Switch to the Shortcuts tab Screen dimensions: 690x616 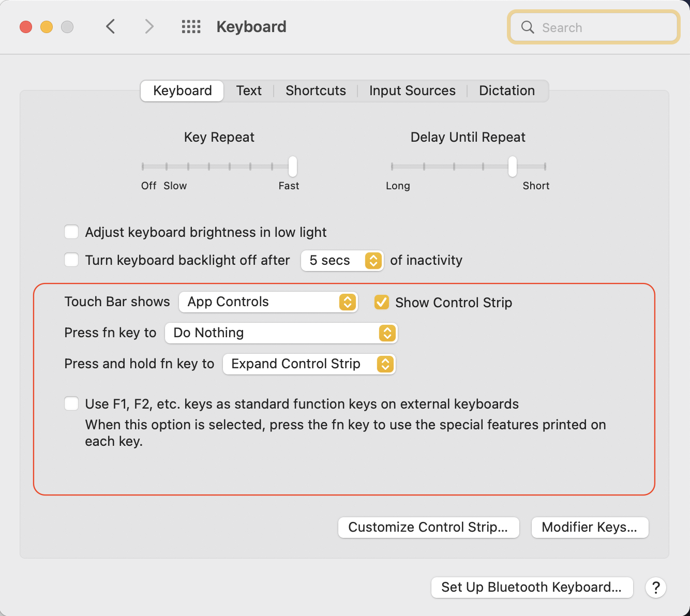tap(316, 91)
